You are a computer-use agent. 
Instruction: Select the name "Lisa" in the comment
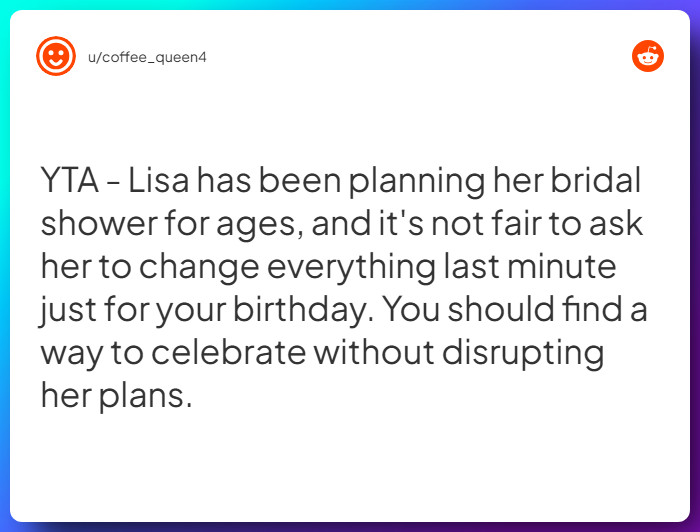(158, 180)
